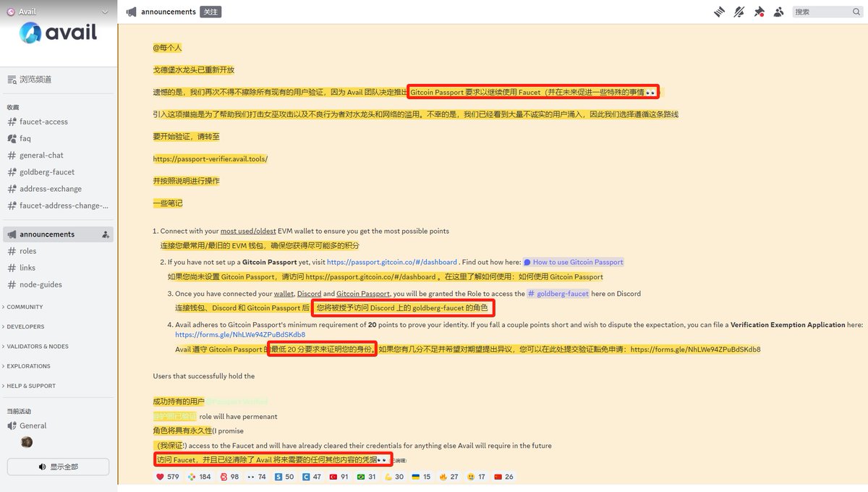Toggle the China flag reaction with 26

(x=503, y=477)
